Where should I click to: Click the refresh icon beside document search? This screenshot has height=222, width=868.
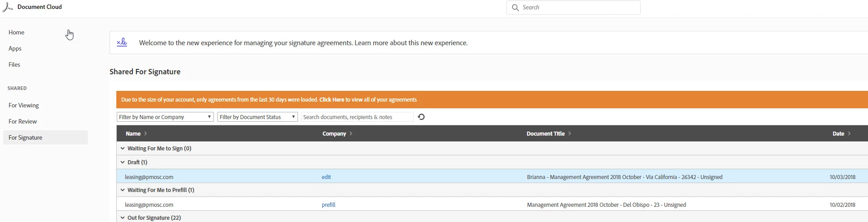[421, 117]
